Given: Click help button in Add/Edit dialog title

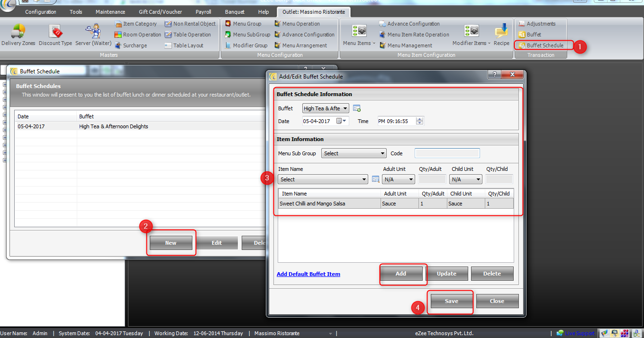Looking at the screenshot, I should (494, 75).
